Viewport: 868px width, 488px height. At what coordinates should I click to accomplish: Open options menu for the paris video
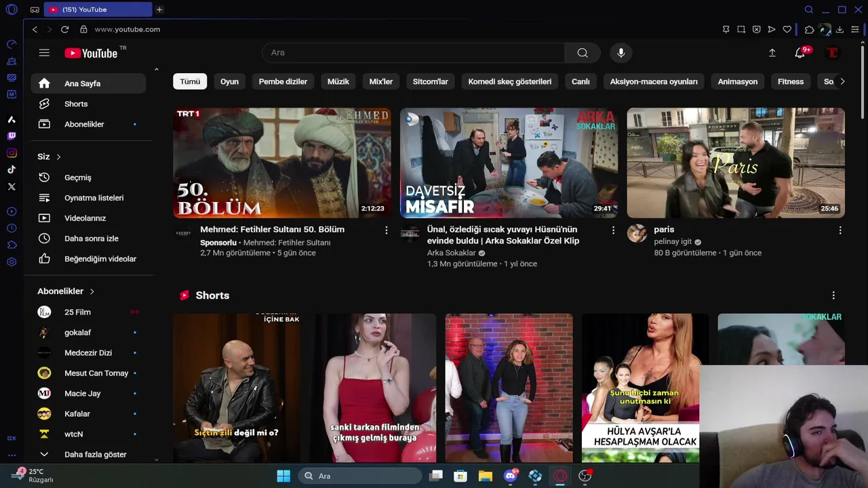(x=840, y=230)
